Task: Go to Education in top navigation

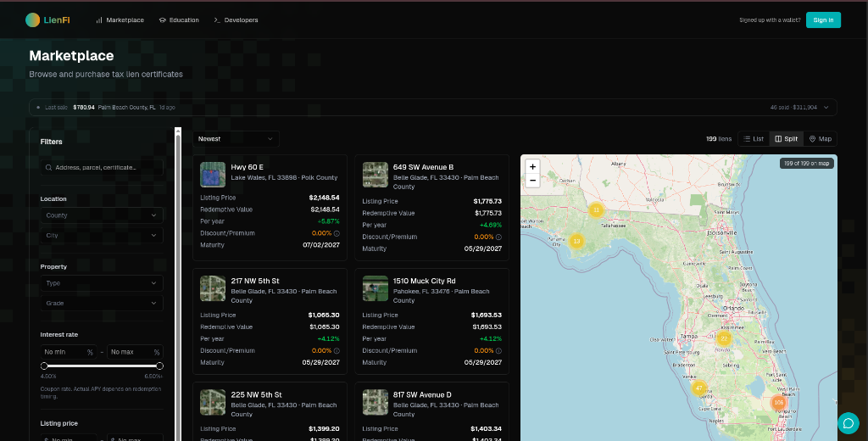Action: (179, 20)
